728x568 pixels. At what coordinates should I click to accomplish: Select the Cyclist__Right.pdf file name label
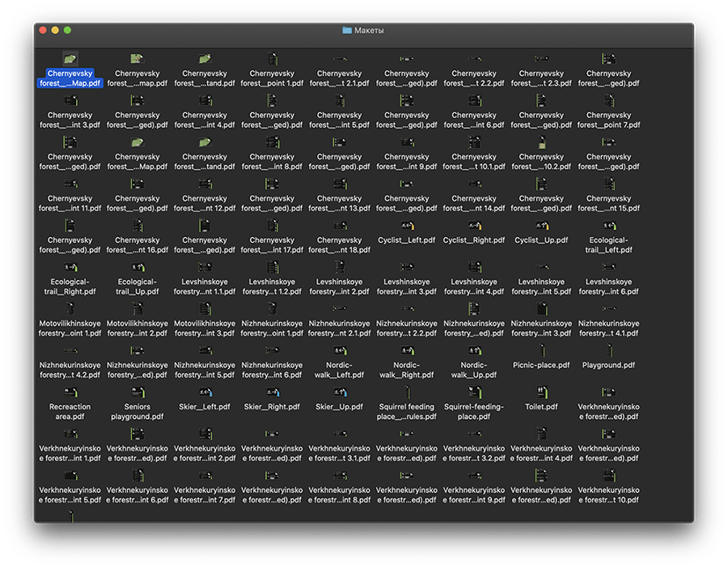tap(474, 240)
